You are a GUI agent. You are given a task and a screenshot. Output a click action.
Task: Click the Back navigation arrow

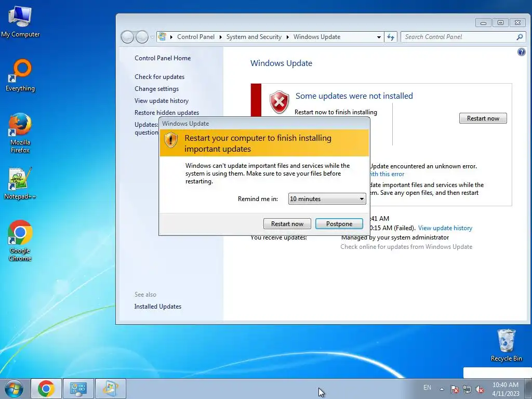click(127, 37)
